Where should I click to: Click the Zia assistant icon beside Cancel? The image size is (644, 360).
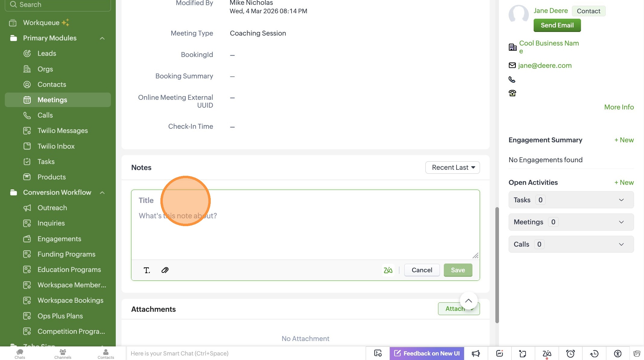click(388, 270)
